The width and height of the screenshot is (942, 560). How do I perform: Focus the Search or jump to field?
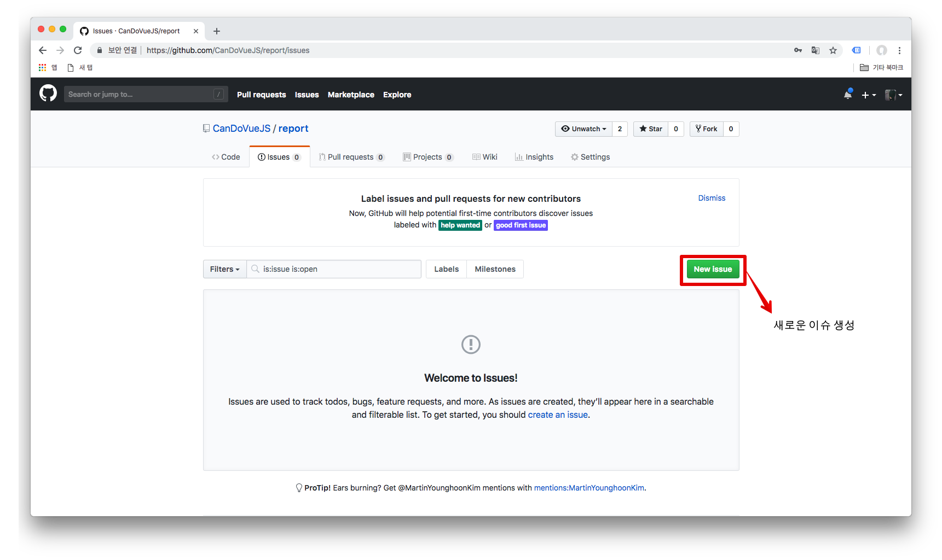(x=146, y=94)
